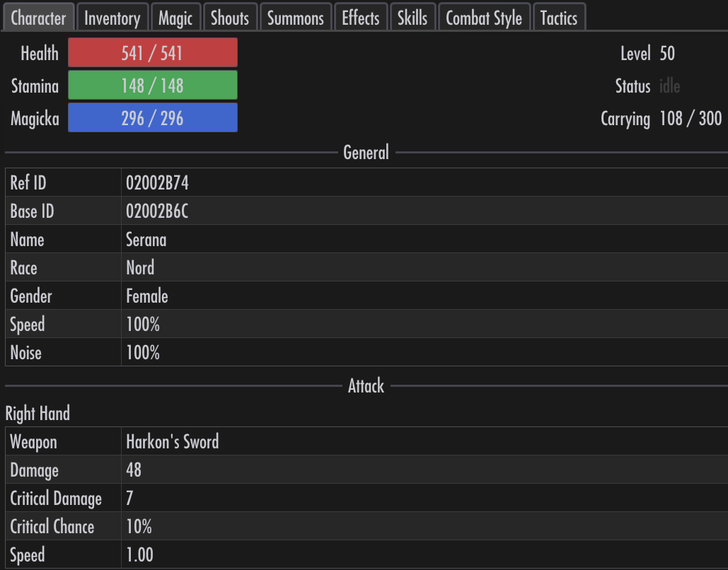The image size is (728, 570).
Task: Click the green Stamina bar
Action: coord(153,86)
